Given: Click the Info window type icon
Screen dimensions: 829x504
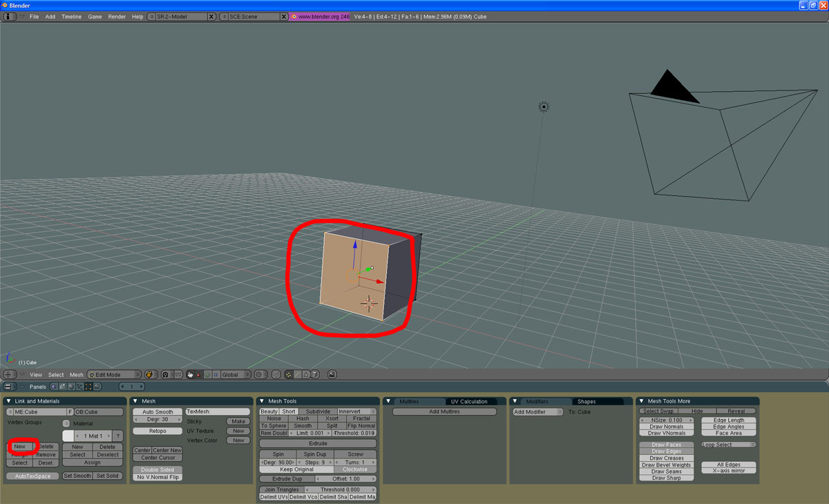Looking at the screenshot, I should click(x=10, y=16).
